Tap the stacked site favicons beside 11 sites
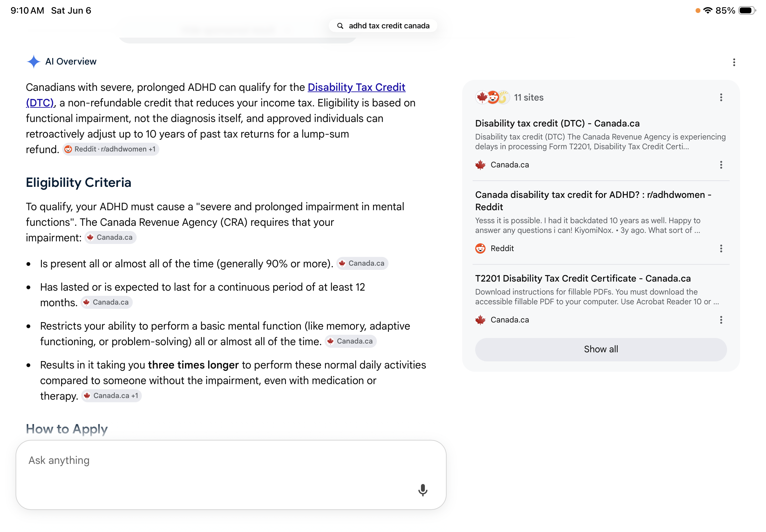Image resolution: width=766 pixels, height=532 pixels. coord(492,97)
